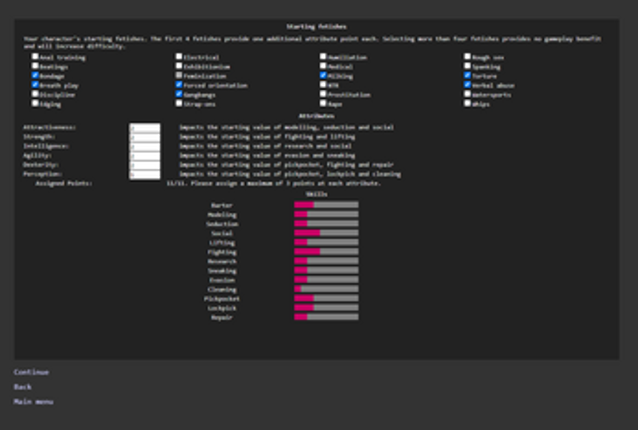This screenshot has width=638, height=430.
Task: Click the Barter skill bar
Action: point(326,205)
